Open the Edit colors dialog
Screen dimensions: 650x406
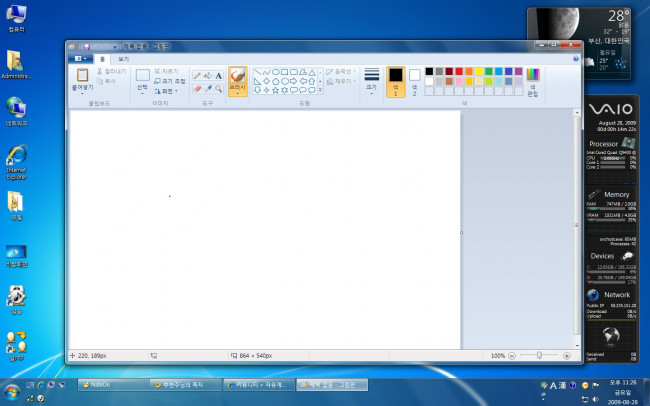[532, 80]
